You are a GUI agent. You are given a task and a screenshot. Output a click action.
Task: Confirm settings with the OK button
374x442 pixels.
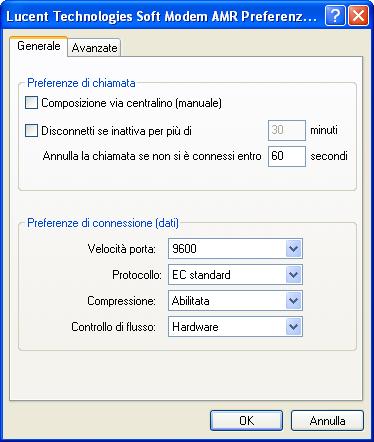click(x=246, y=421)
